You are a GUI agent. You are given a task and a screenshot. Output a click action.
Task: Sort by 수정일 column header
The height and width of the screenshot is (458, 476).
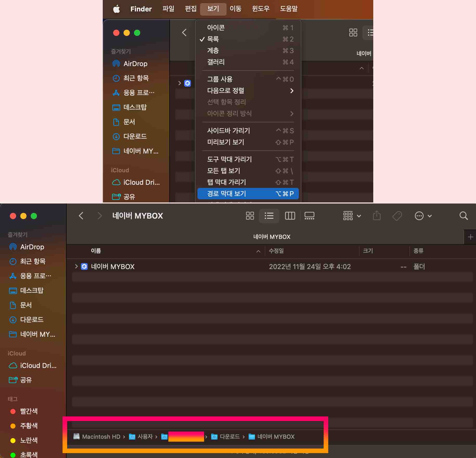click(276, 251)
